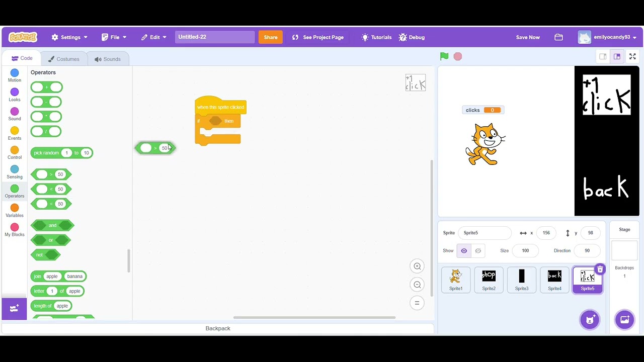Screen dimensions: 644x362
Task: Click the 'and' operator block
Action: 53,225
